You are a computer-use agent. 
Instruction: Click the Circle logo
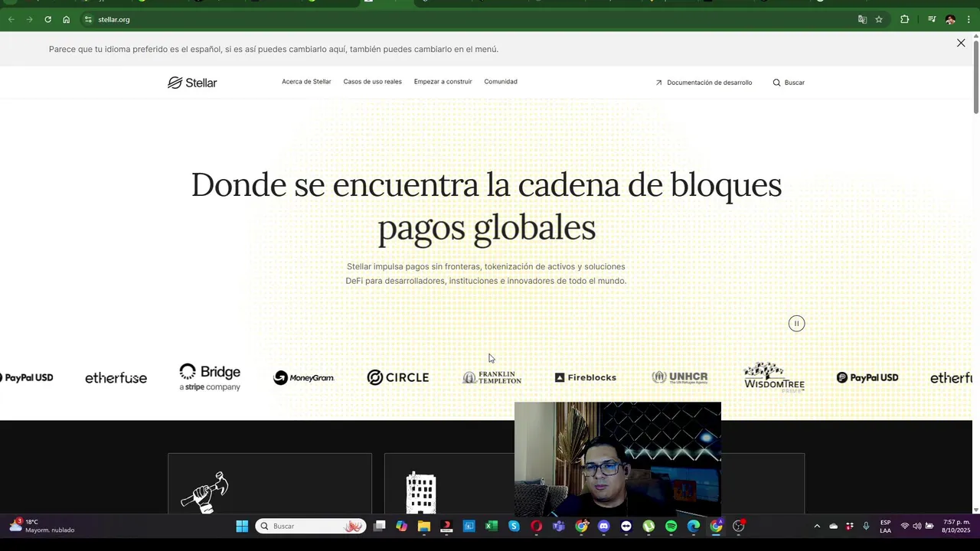click(x=397, y=377)
